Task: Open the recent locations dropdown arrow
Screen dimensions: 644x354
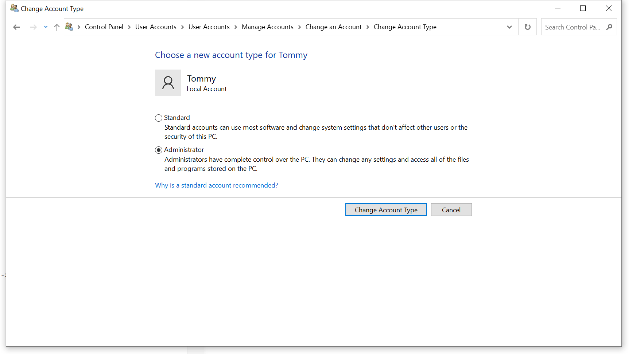Action: pyautogui.click(x=46, y=27)
